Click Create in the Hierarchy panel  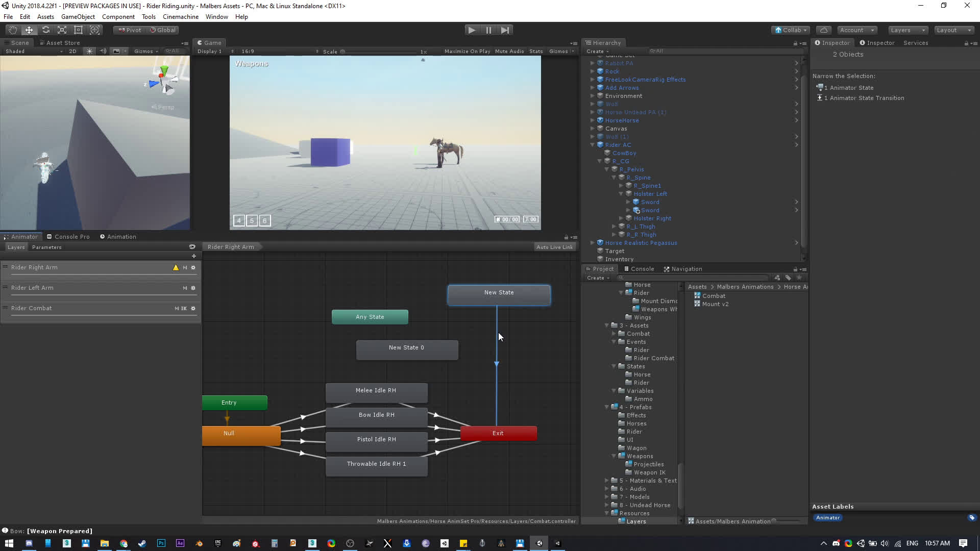(595, 51)
